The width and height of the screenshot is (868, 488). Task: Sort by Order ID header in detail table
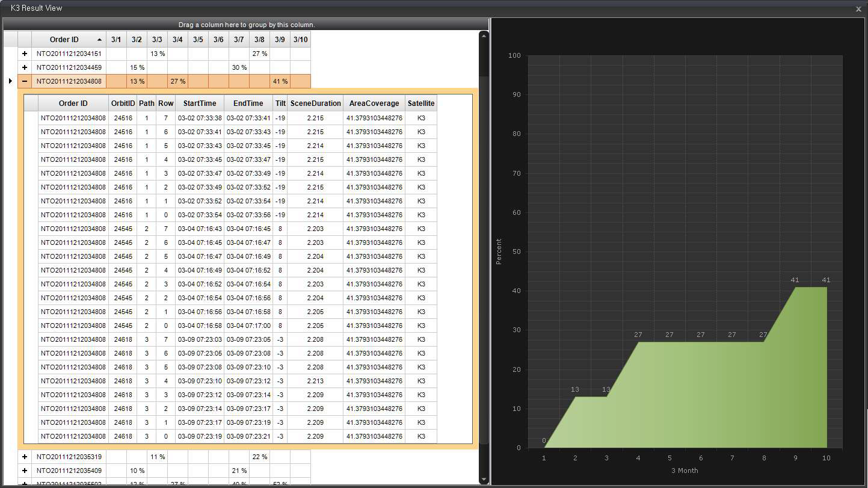tap(73, 103)
